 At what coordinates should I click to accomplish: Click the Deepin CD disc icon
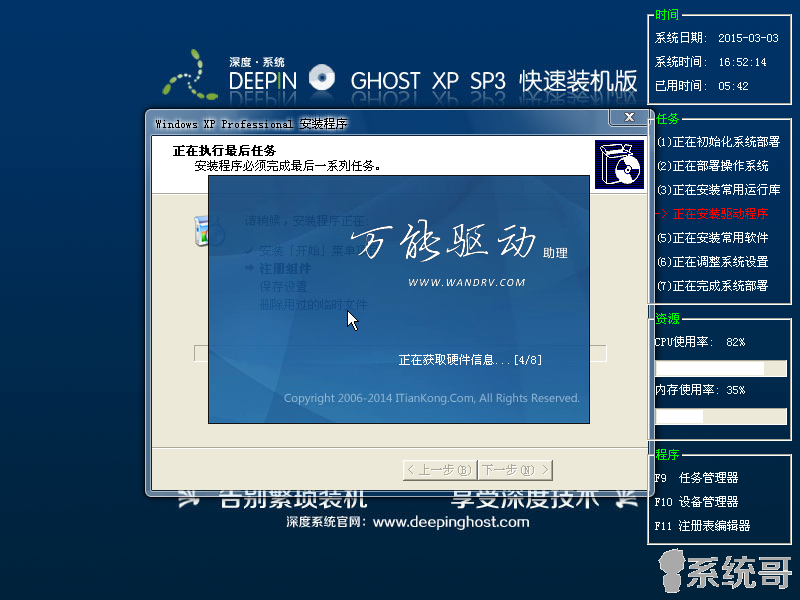pos(322,78)
